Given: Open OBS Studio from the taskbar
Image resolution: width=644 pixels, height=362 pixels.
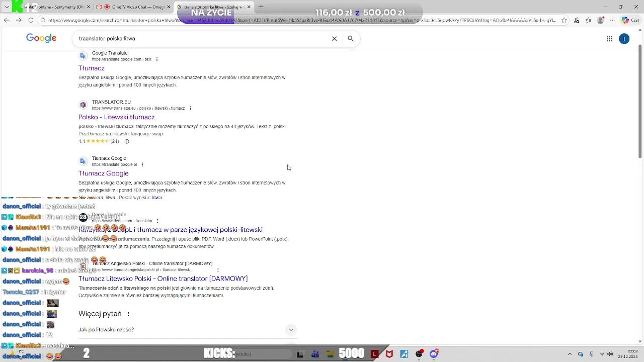Looking at the screenshot, I should pos(419,354).
